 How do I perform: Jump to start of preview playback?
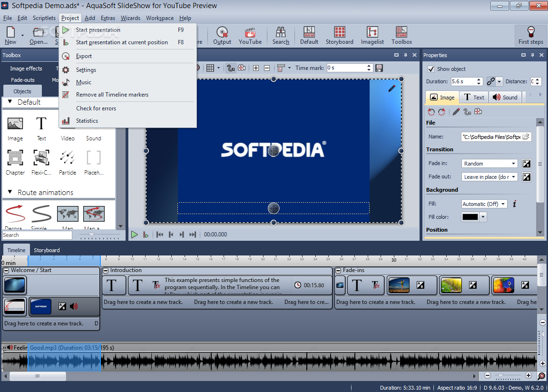tap(160, 235)
